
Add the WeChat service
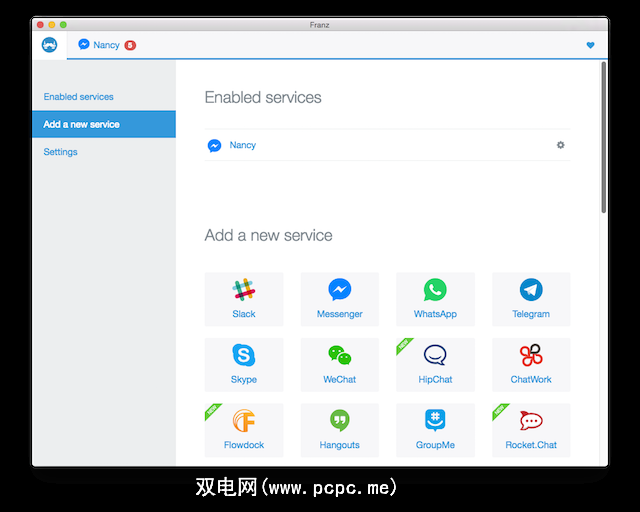click(340, 365)
